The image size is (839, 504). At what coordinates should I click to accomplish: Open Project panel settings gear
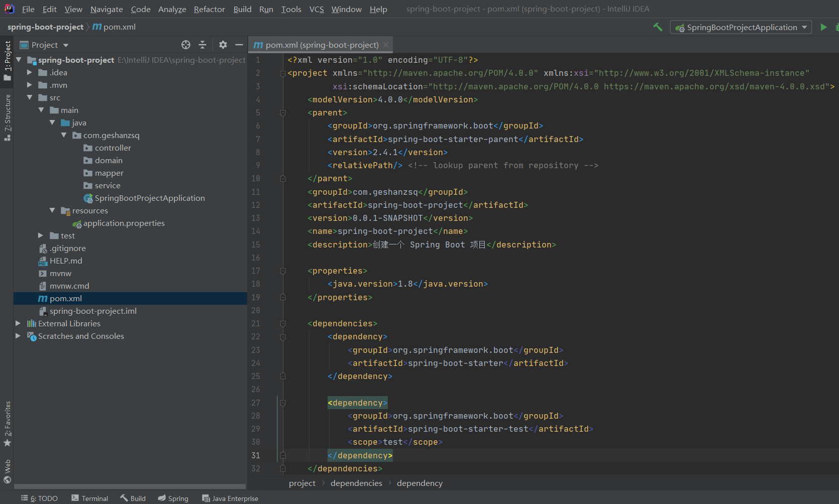[223, 45]
